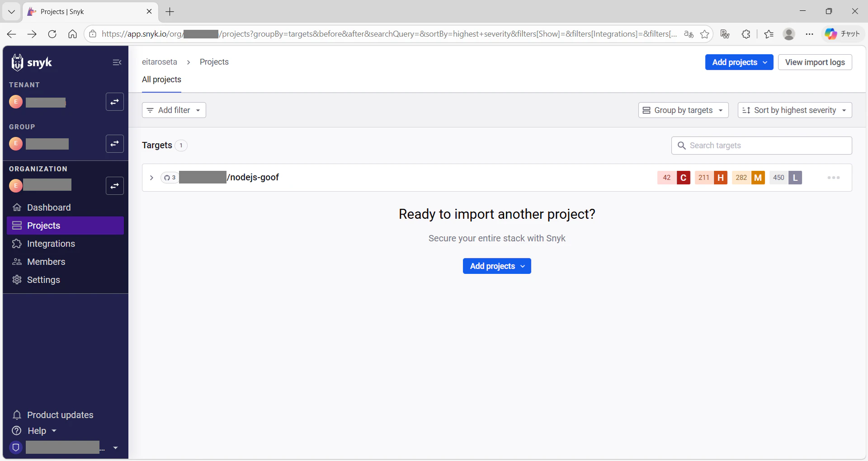This screenshot has height=461, width=868.
Task: Go back in browser history
Action: point(12,34)
